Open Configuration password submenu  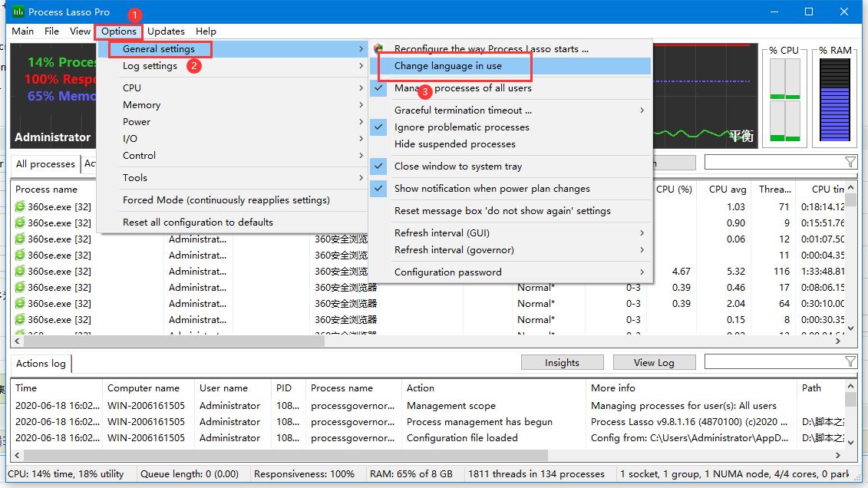511,272
